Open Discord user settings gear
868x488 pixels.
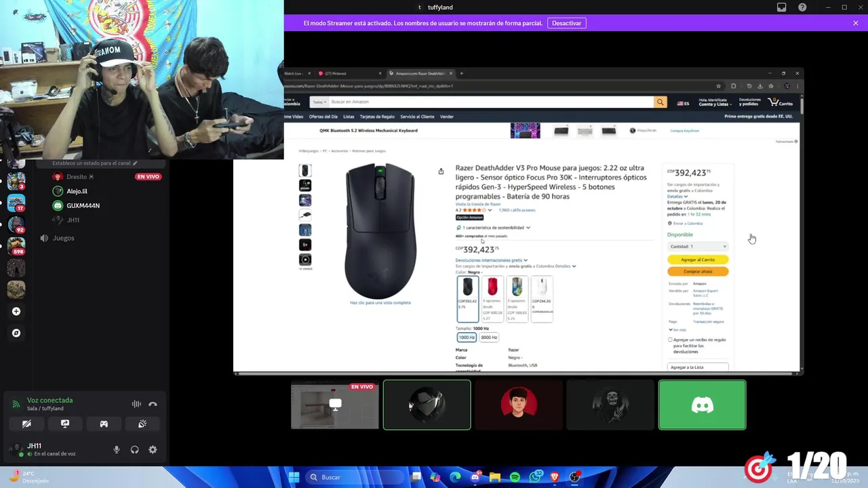pos(153,449)
